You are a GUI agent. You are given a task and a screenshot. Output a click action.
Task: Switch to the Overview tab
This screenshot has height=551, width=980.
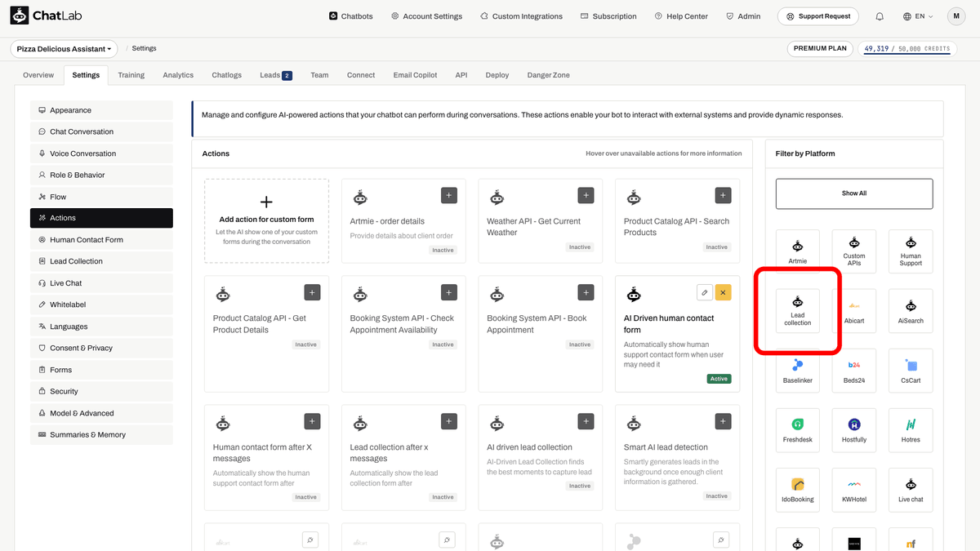tap(38, 75)
